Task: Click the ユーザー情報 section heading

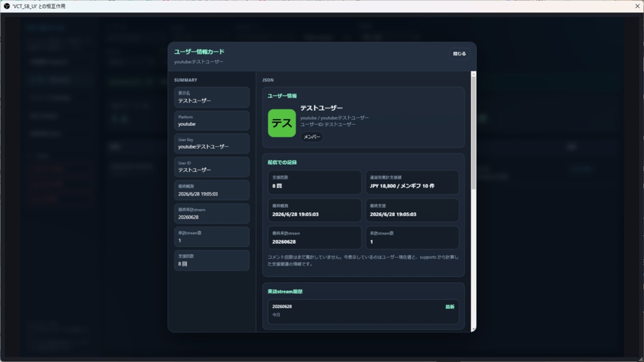Action: 282,96
